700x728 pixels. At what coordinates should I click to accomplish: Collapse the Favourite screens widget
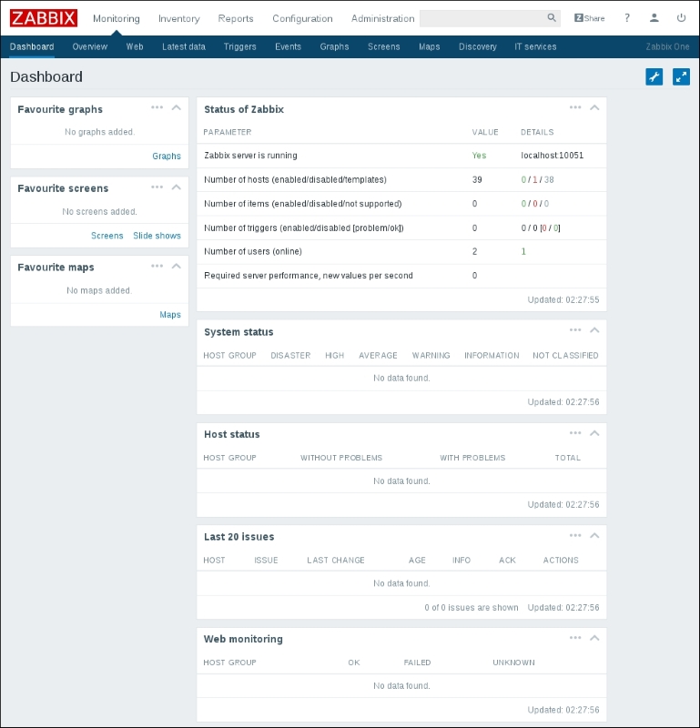click(x=176, y=187)
